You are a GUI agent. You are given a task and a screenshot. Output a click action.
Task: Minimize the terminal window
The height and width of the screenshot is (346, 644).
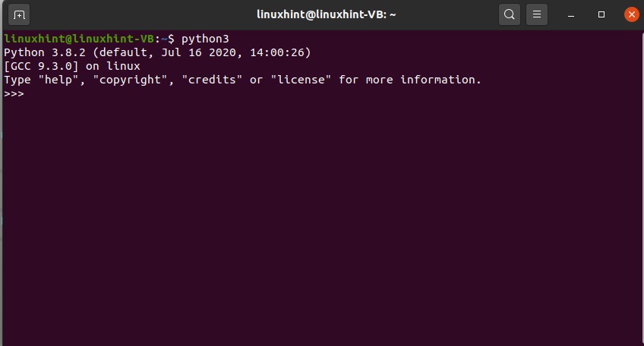pos(575,14)
